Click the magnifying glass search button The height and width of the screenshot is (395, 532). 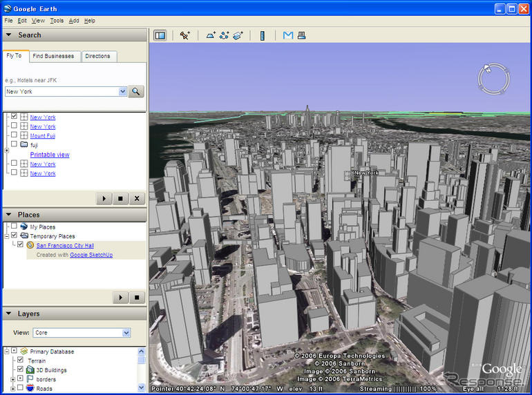pos(136,91)
